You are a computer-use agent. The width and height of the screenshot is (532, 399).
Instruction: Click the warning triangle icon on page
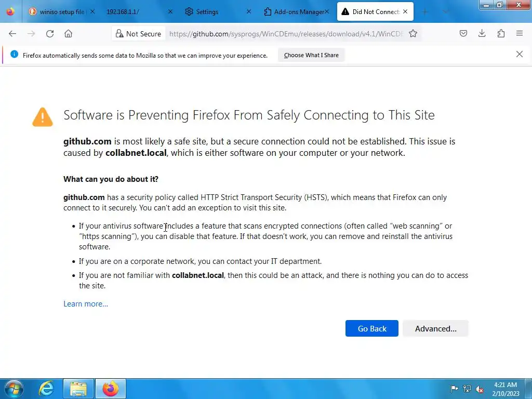tap(43, 117)
